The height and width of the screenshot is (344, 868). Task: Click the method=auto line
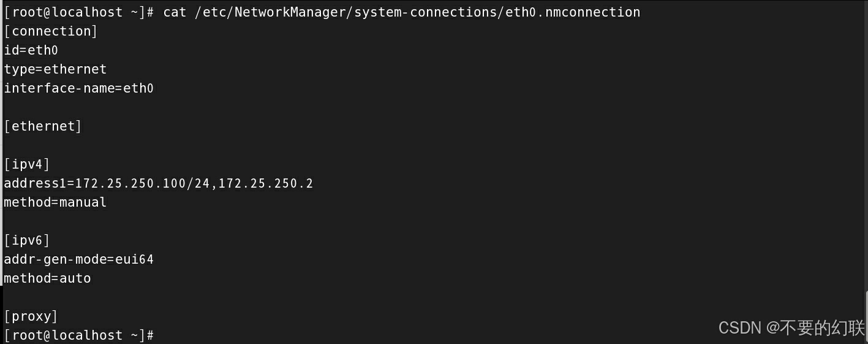tap(47, 278)
